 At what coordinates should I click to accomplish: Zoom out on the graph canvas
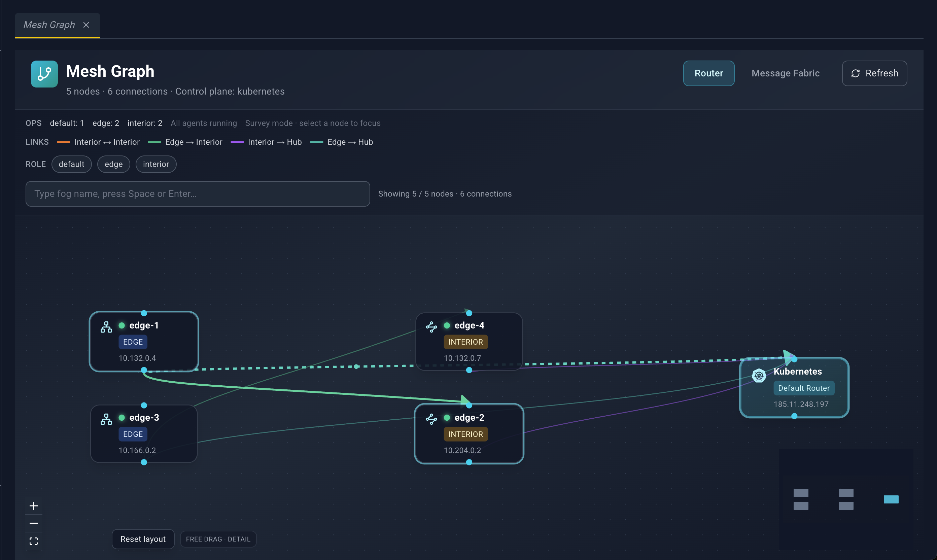tap(34, 523)
